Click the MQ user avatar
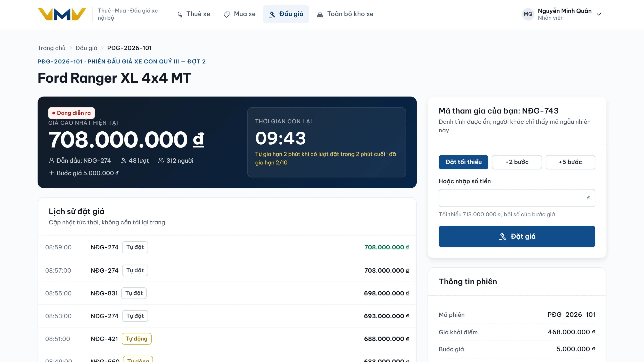The height and width of the screenshot is (362, 644). pos(528,14)
